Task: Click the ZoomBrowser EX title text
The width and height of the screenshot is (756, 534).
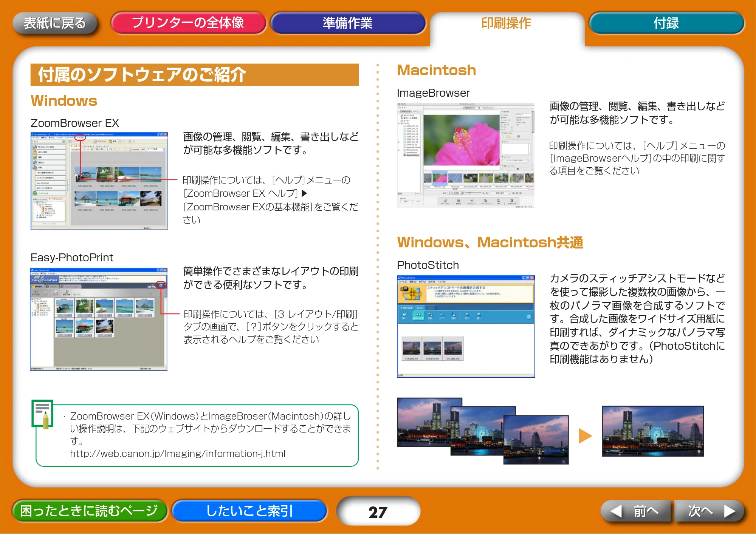Action: 75,123
